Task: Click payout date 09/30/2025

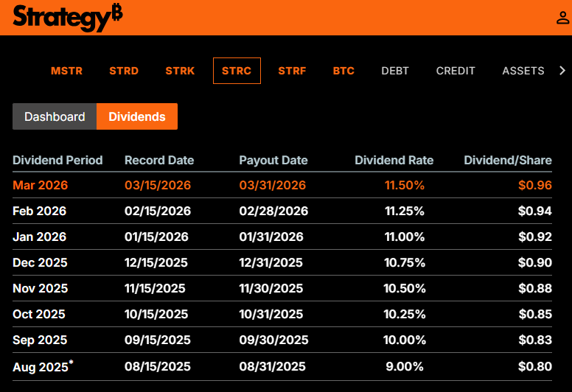Action: coord(273,340)
